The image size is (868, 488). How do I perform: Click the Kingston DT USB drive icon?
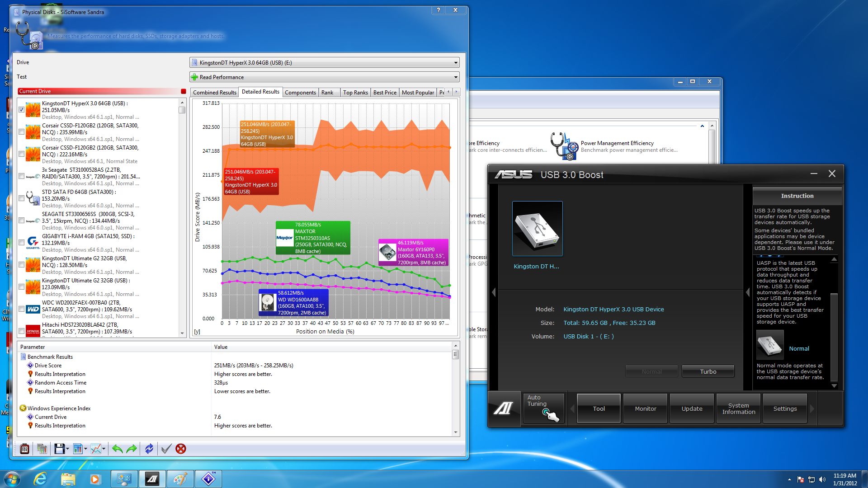(x=538, y=229)
